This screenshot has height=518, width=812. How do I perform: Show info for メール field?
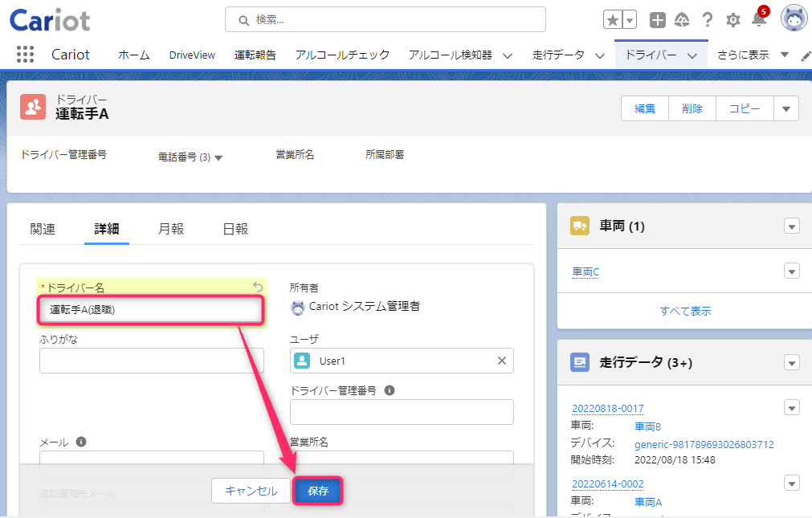tap(81, 442)
